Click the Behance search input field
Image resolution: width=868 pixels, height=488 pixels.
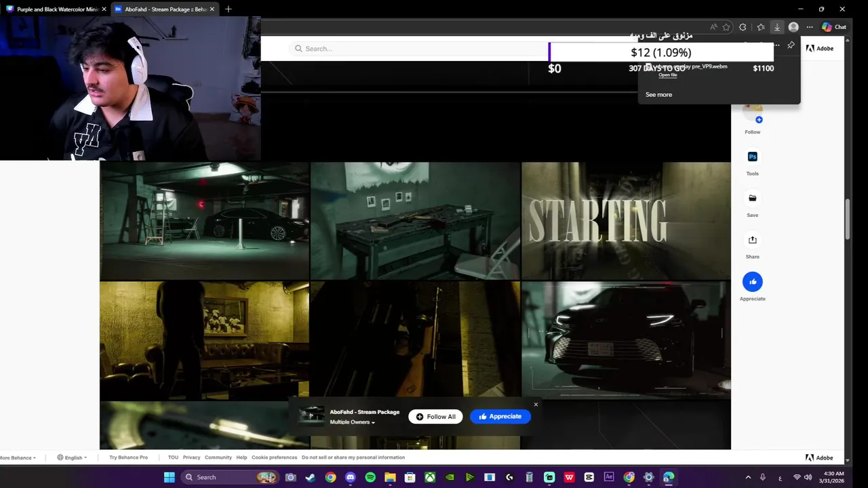pos(419,49)
